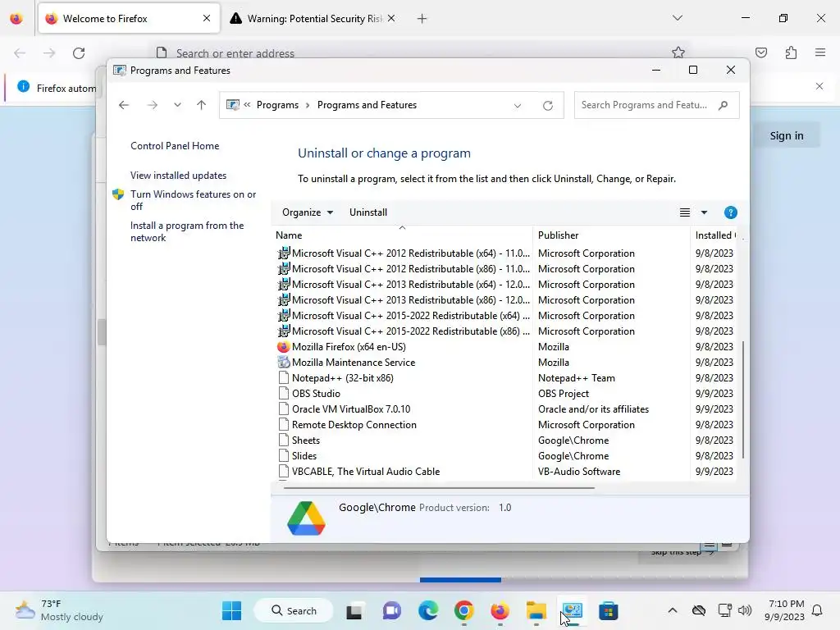The width and height of the screenshot is (840, 630).
Task: Click Install a program from the network
Action: (187, 231)
